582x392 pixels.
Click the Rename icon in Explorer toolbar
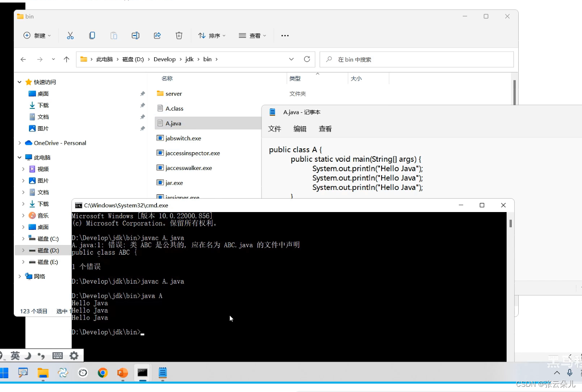135,36
